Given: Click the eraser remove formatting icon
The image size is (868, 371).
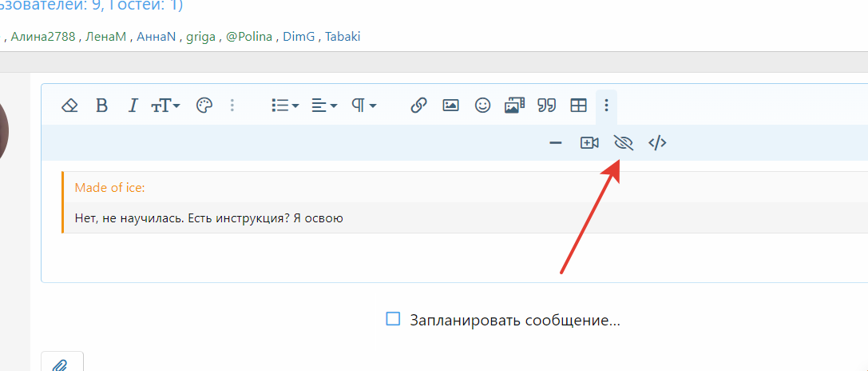Looking at the screenshot, I should coord(69,106).
